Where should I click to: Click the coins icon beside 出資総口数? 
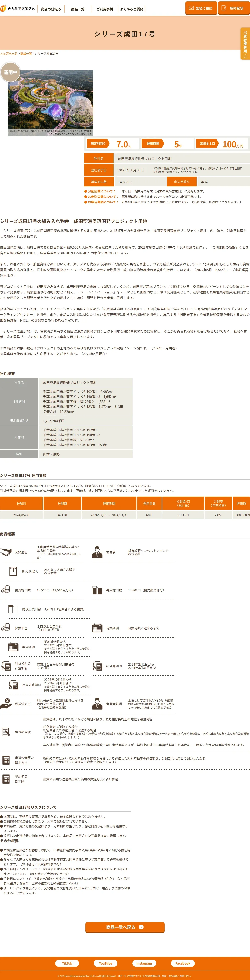(x=6, y=590)
